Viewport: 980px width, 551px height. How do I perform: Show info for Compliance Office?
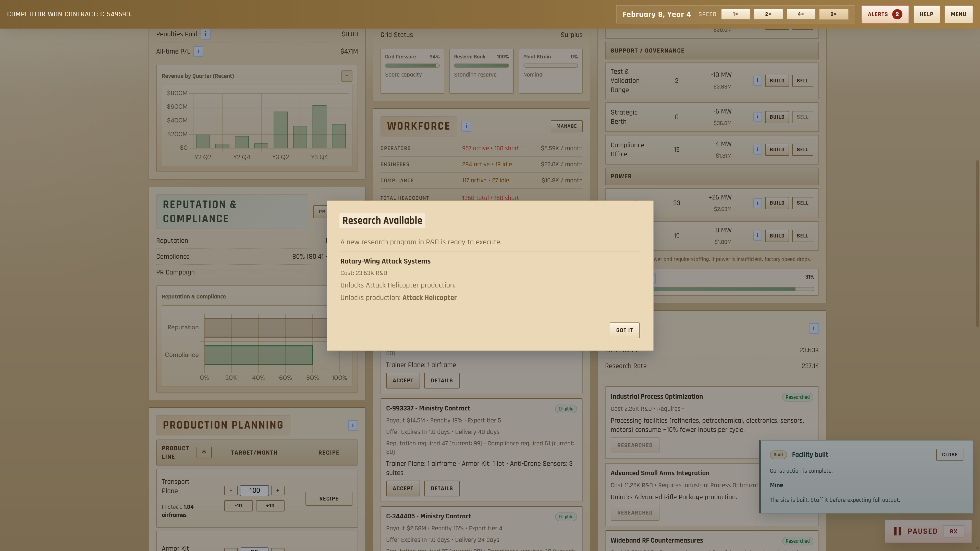coord(757,149)
